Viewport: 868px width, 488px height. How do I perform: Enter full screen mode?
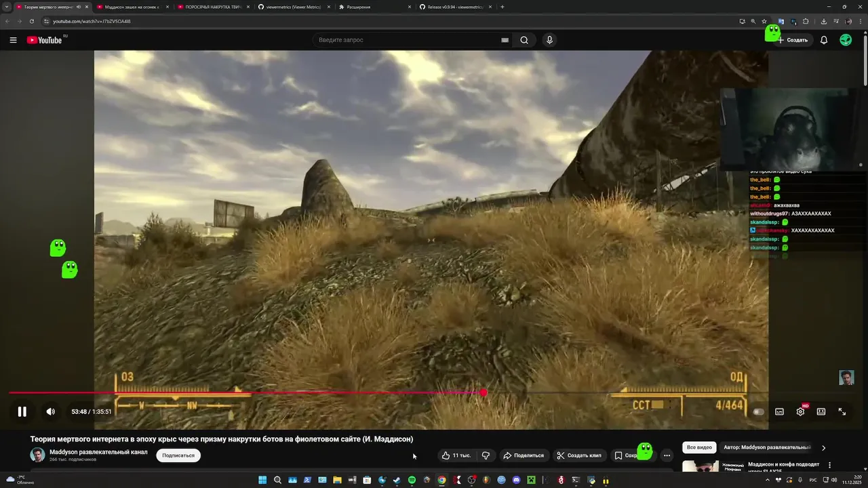842,411
